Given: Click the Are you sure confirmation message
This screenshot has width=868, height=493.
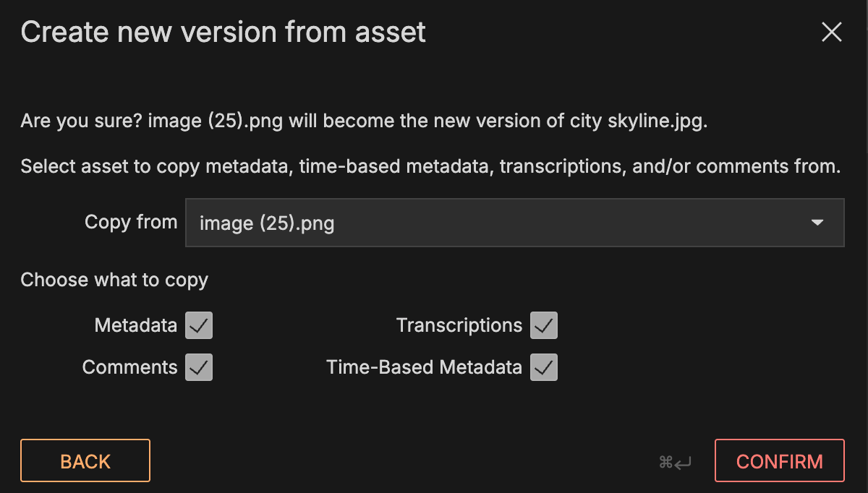Looking at the screenshot, I should pyautogui.click(x=364, y=121).
